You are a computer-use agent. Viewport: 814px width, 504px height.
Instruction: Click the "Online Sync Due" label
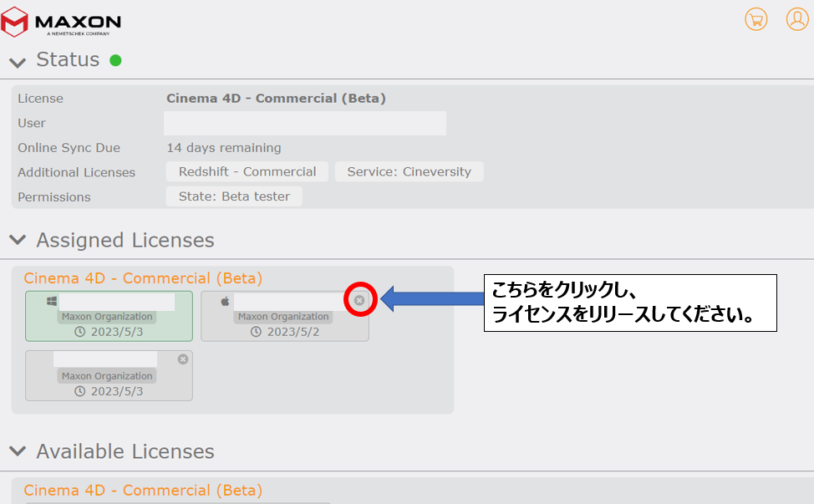[x=69, y=148]
